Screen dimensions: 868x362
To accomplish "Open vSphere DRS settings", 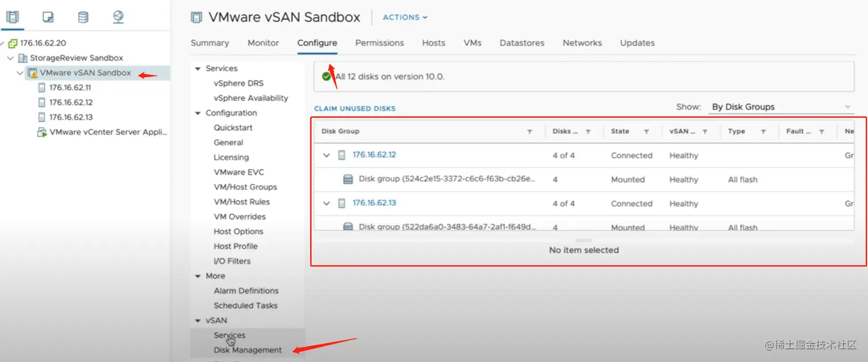I will point(239,83).
